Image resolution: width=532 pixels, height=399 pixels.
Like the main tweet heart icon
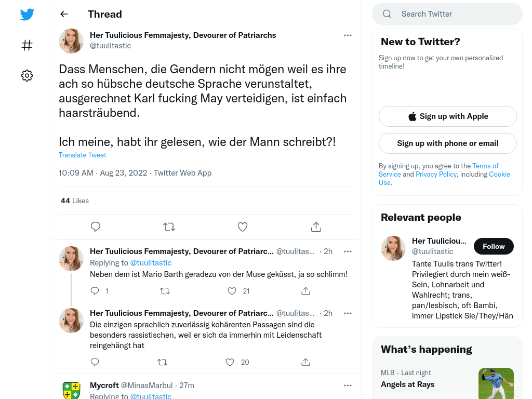(243, 227)
